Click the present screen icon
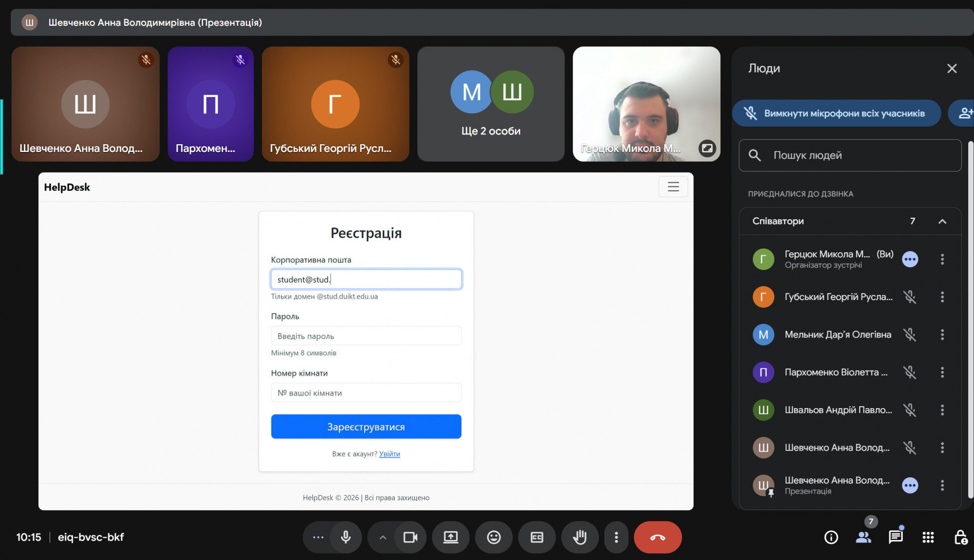Image resolution: width=974 pixels, height=560 pixels. pos(450,537)
